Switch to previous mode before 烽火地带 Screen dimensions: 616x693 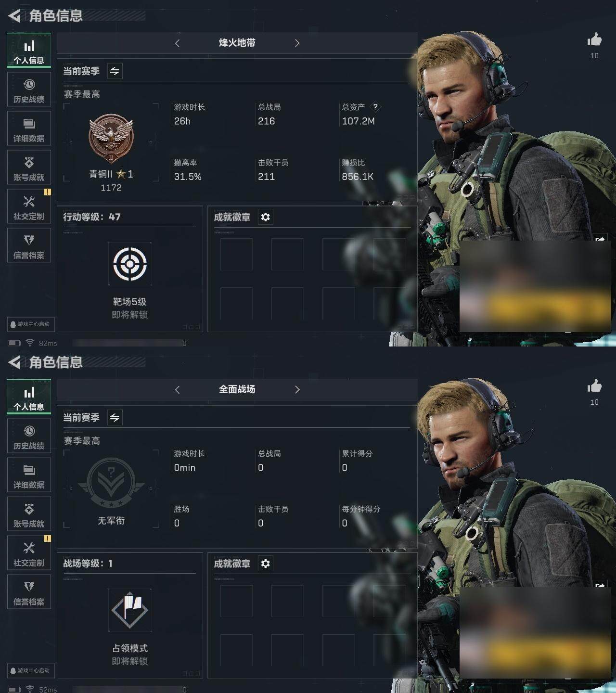point(177,43)
